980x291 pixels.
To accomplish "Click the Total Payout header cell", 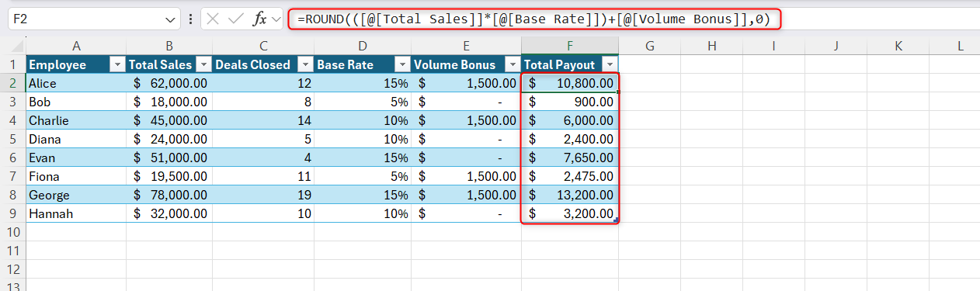I will coord(570,64).
